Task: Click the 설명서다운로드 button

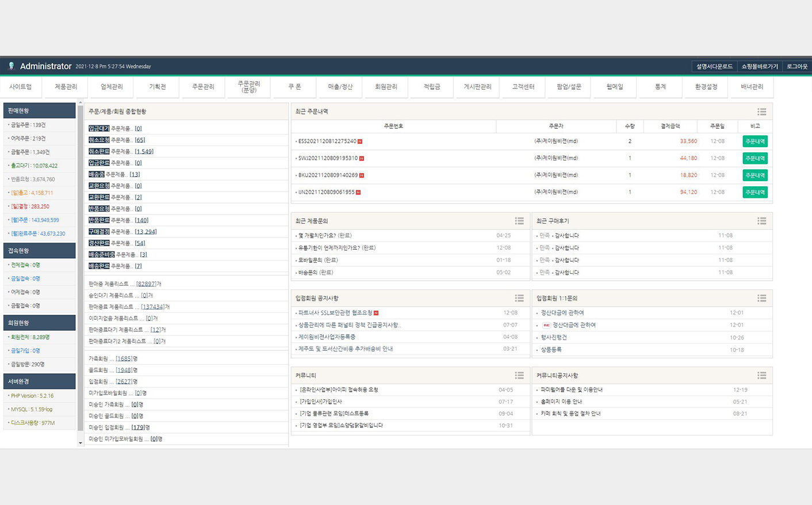Action: coord(714,67)
